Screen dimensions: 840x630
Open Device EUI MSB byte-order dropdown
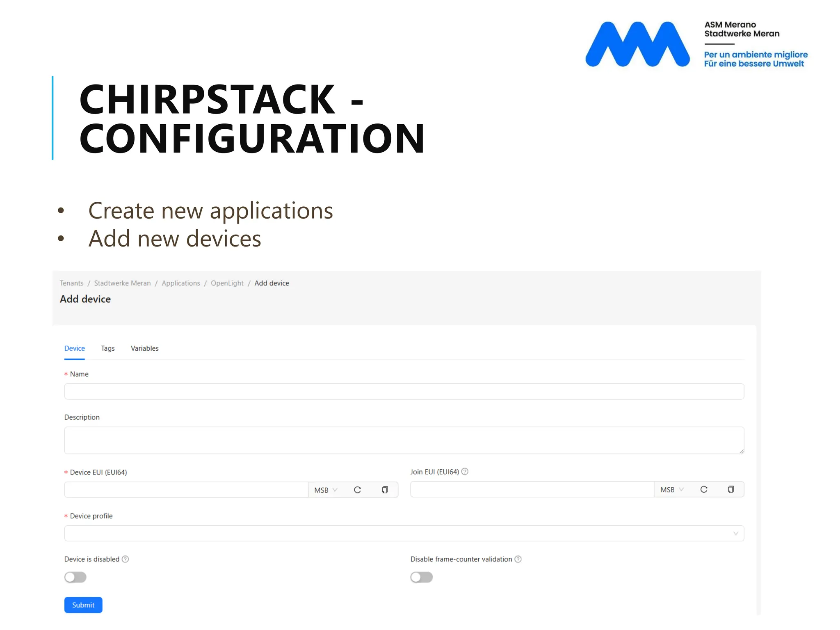click(326, 490)
